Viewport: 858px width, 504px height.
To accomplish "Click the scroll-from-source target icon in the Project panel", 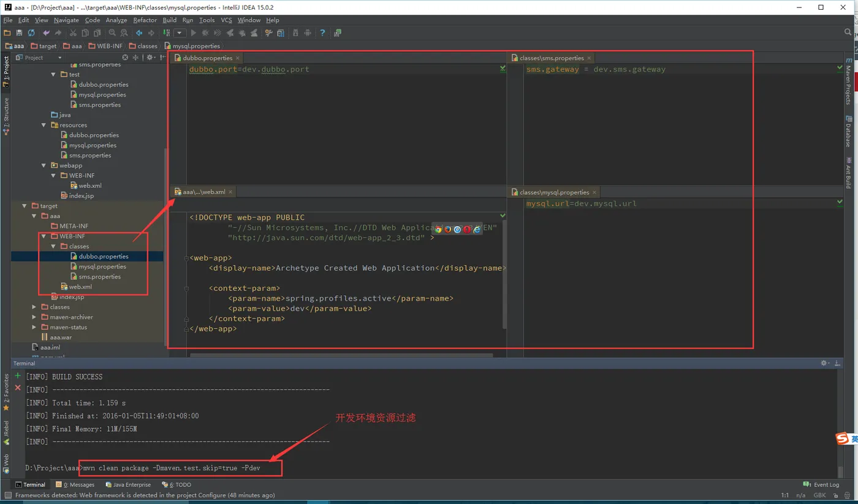I will tap(125, 58).
